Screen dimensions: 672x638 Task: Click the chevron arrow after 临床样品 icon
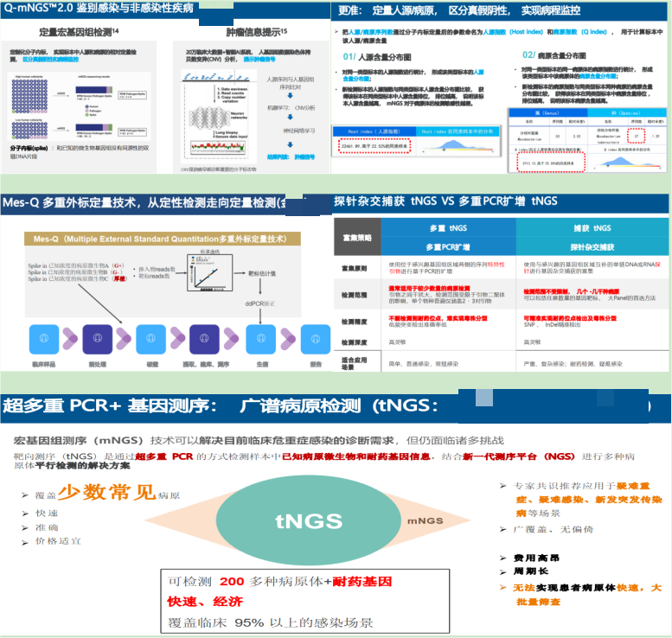[x=70, y=339]
